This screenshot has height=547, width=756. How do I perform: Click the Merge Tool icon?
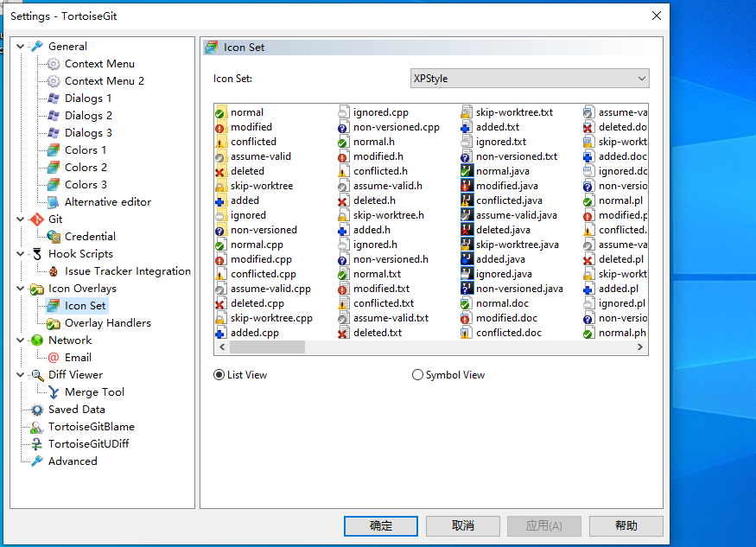54,392
